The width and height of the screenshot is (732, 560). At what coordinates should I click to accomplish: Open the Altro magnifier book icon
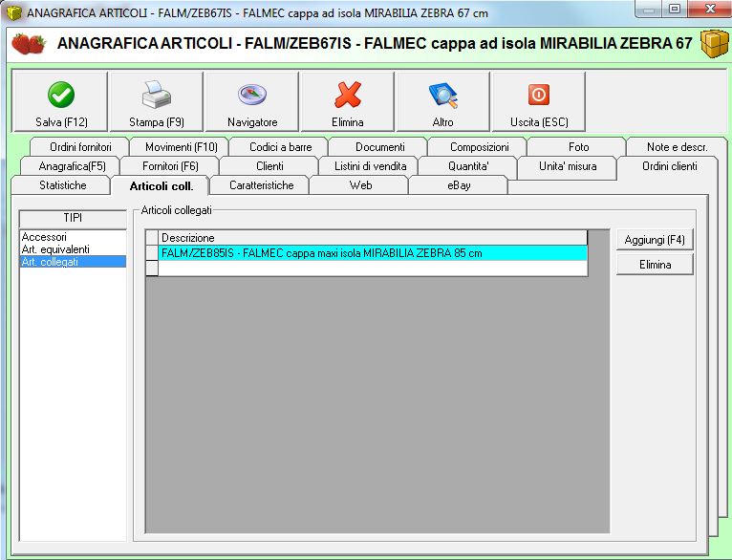[443, 95]
